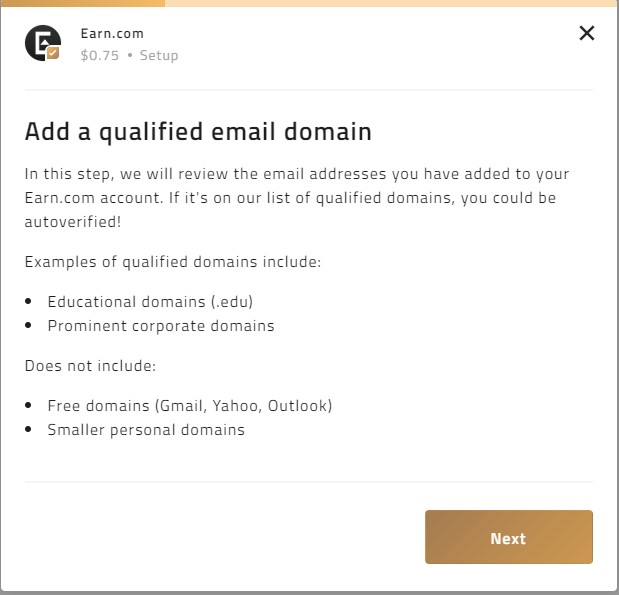Image resolution: width=619 pixels, height=595 pixels.
Task: Click the bullet beside Educational domains
Action: click(29, 301)
